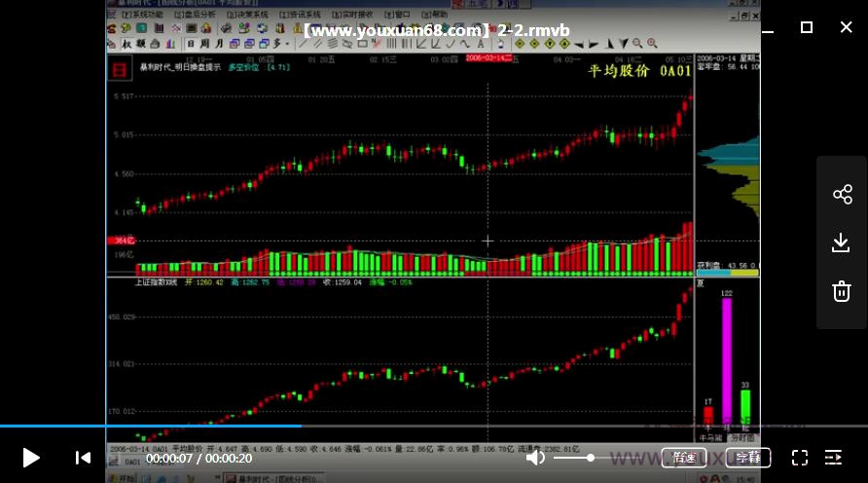The image size is (868, 483).
Task: Click the 窗口 menu item
Action: tap(397, 16)
